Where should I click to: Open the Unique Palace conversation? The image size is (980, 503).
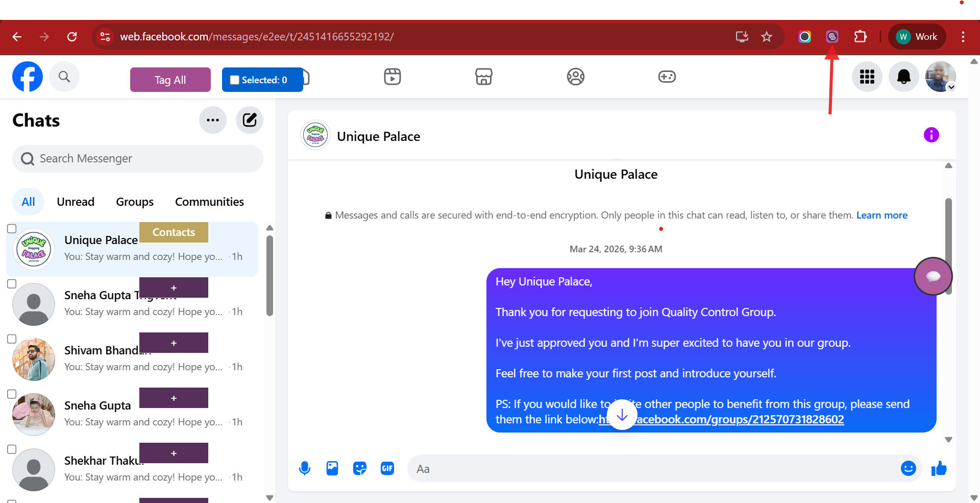click(132, 249)
